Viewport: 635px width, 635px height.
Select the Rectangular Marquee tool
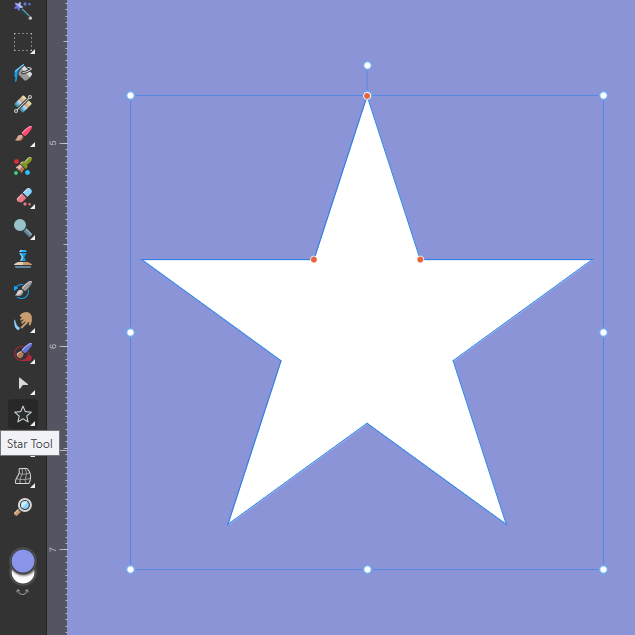point(23,42)
